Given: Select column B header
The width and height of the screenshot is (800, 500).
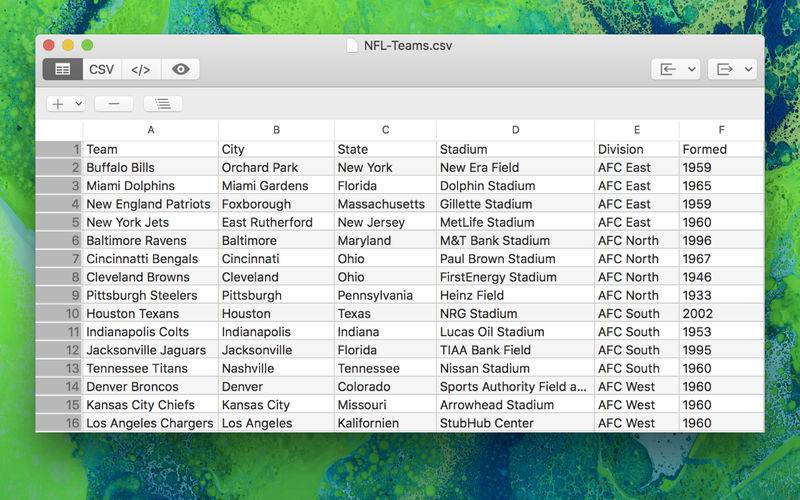Looking at the screenshot, I should [x=276, y=130].
